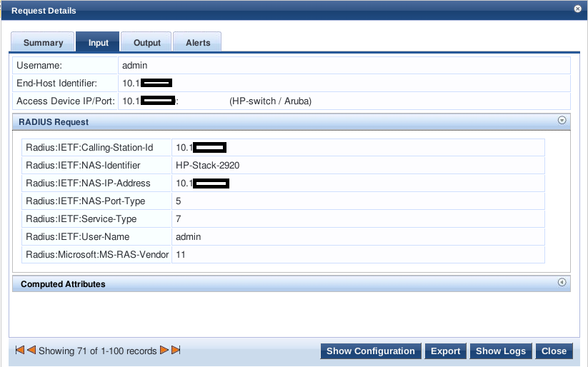Click the Radius:IETF:Service-Type row value
Screen dimensions: 588x367
[x=358, y=219]
